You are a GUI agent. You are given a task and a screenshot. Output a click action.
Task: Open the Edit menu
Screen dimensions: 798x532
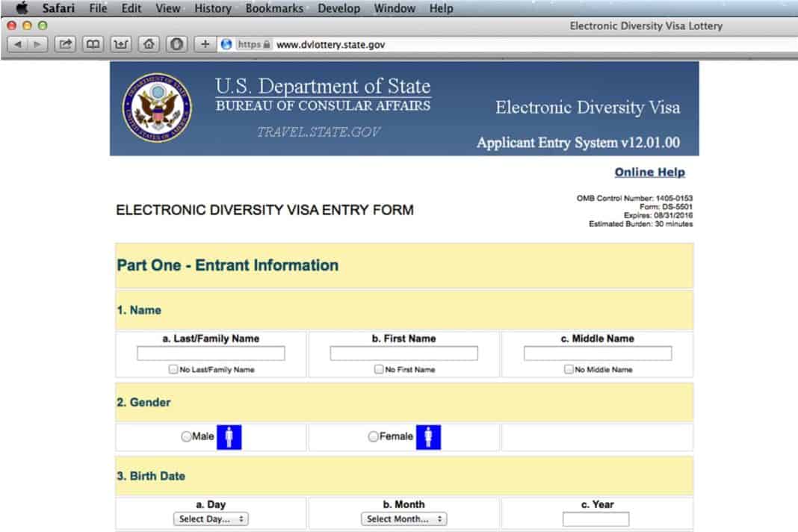(132, 8)
